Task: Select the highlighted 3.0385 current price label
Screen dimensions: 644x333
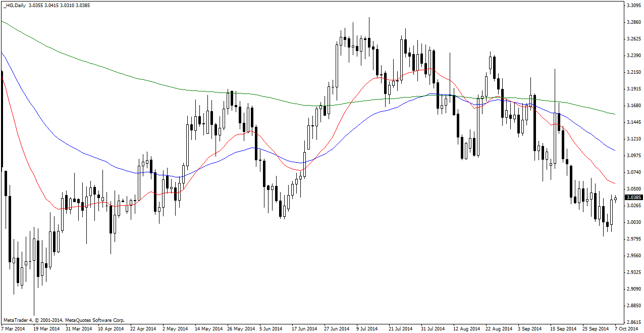Action: 633,198
